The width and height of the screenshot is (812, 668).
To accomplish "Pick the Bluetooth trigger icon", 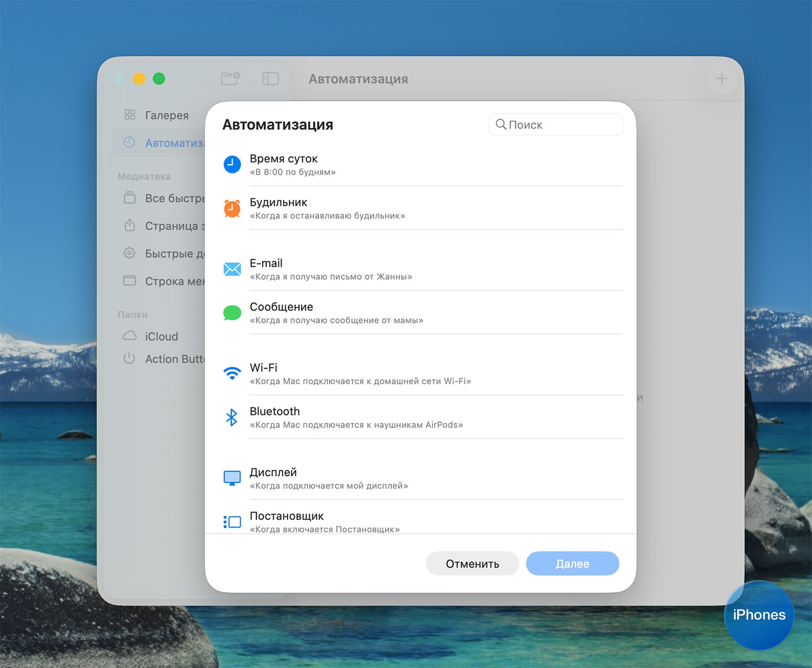I will coord(232,417).
